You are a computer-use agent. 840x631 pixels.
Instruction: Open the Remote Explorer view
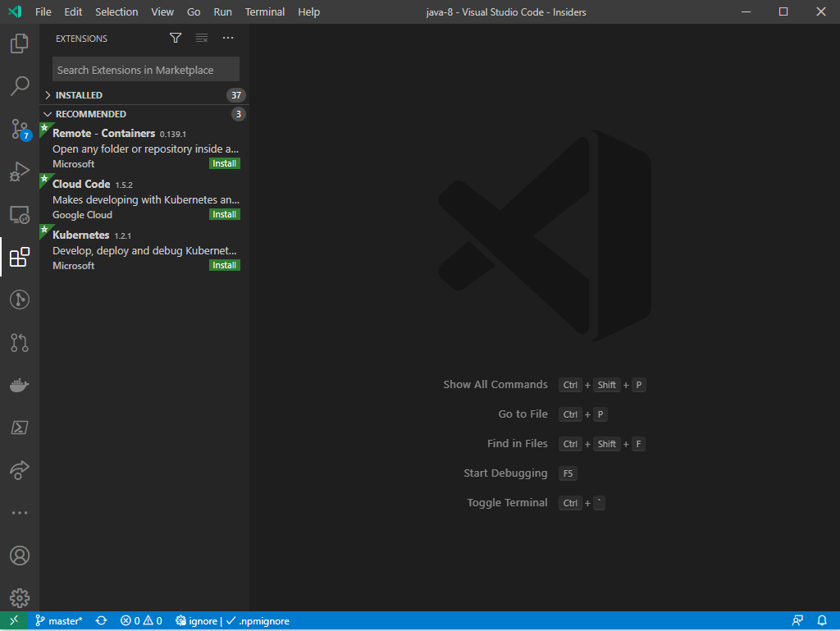click(19, 214)
